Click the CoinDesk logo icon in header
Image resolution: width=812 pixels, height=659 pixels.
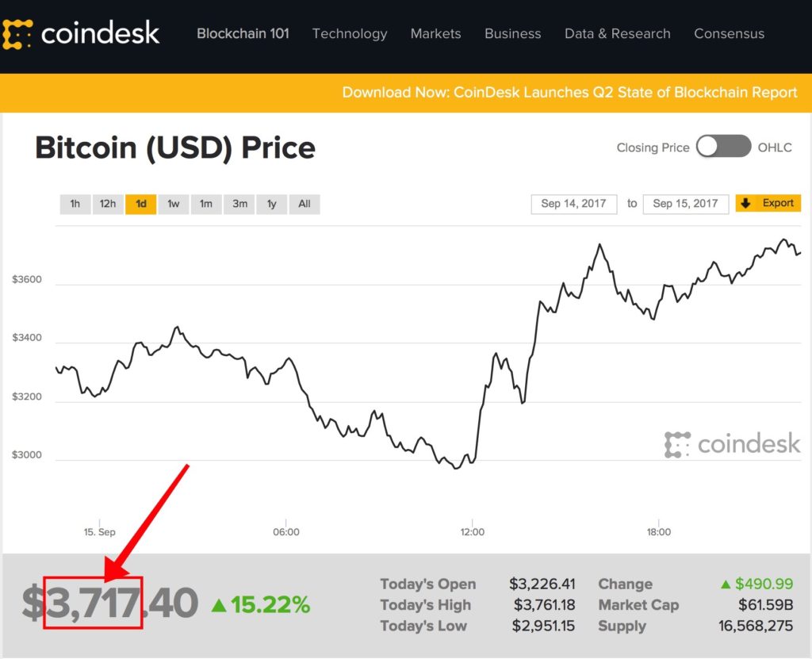tap(17, 34)
